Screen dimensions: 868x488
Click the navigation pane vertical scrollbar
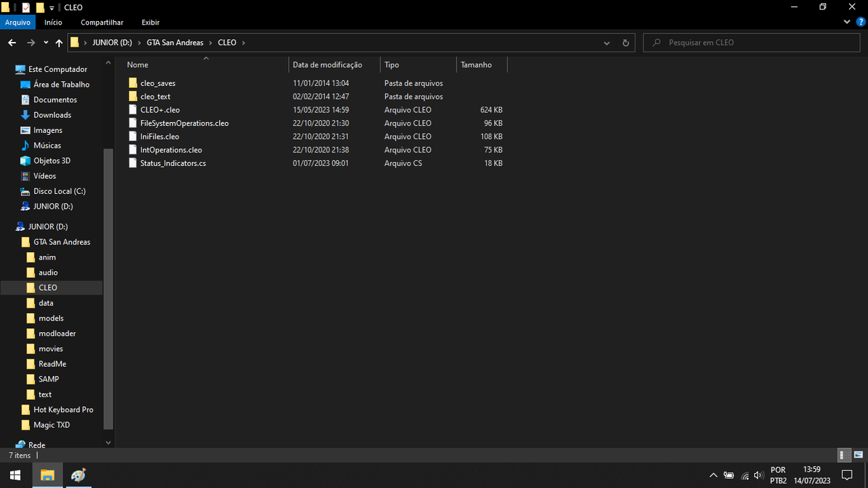click(108, 289)
